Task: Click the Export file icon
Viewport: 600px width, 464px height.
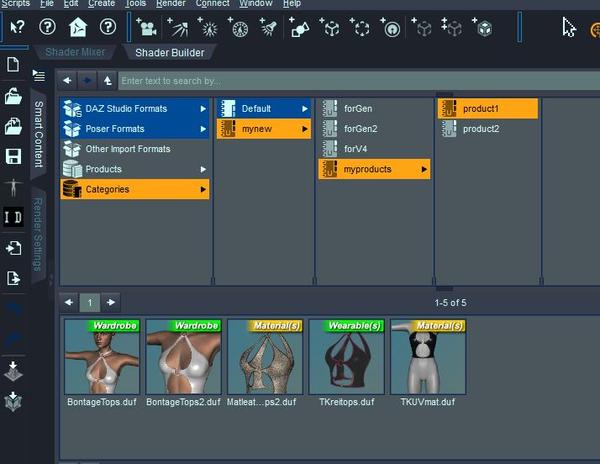Action: click(13, 278)
